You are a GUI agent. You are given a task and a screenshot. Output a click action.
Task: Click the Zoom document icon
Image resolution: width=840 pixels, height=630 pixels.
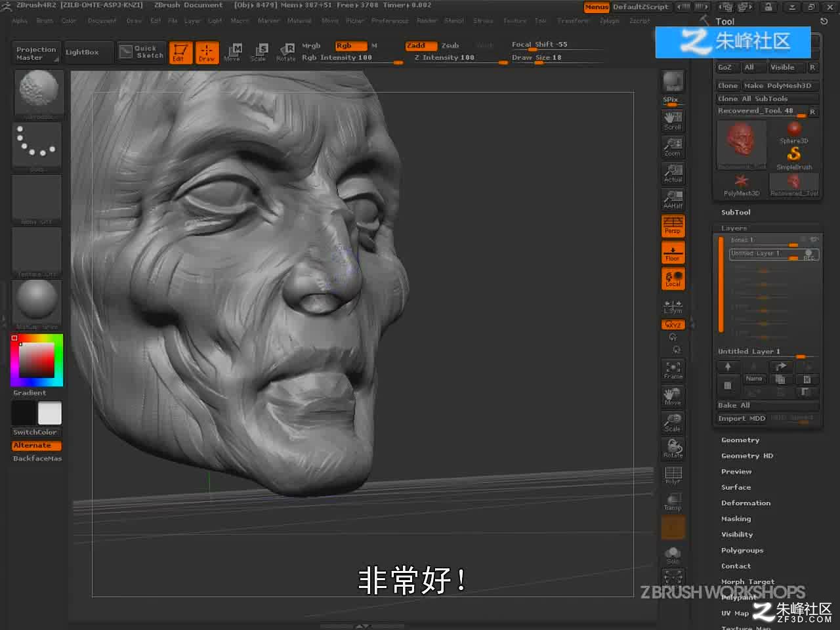(x=673, y=146)
